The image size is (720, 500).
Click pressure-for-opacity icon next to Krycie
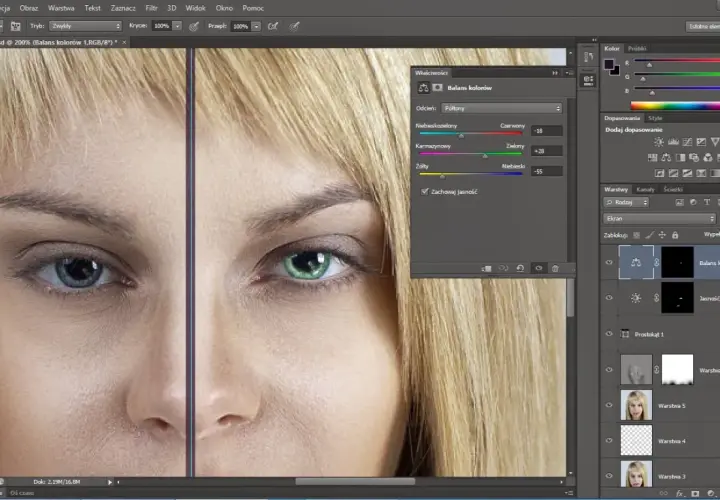[194, 26]
